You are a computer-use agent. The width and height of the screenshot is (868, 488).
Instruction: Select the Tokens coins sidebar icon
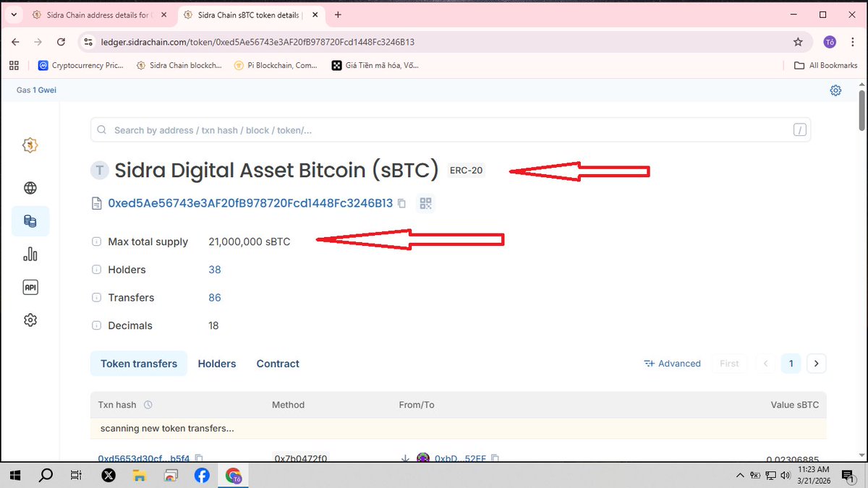[x=30, y=221]
